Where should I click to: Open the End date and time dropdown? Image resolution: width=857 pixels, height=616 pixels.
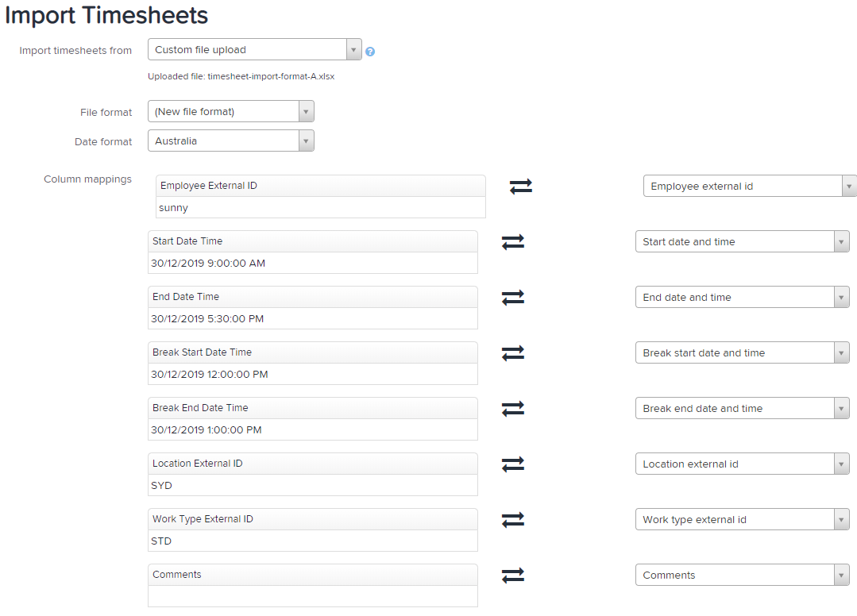click(x=742, y=297)
